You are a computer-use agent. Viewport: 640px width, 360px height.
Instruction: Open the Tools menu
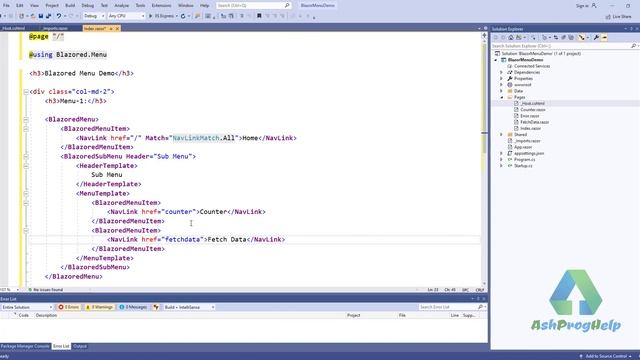(x=140, y=6)
